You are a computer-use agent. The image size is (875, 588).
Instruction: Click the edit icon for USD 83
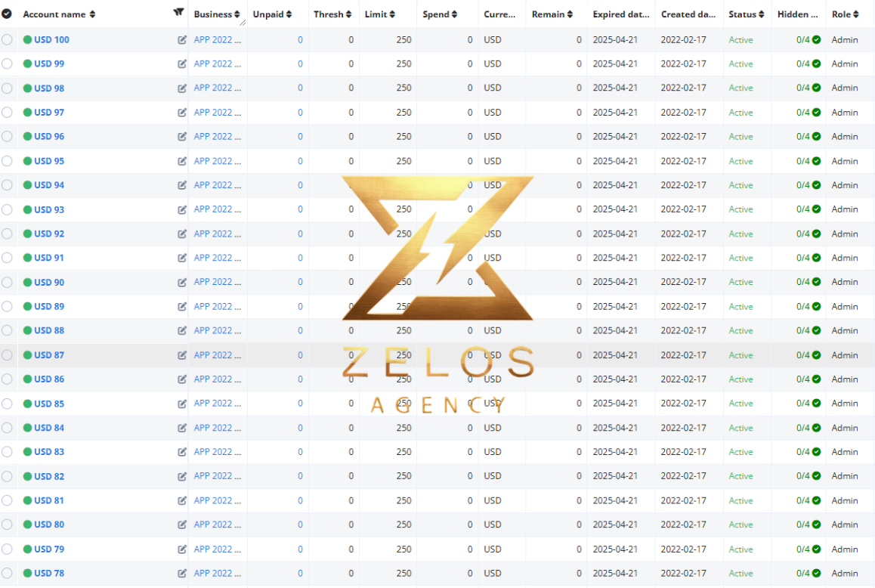coord(182,452)
